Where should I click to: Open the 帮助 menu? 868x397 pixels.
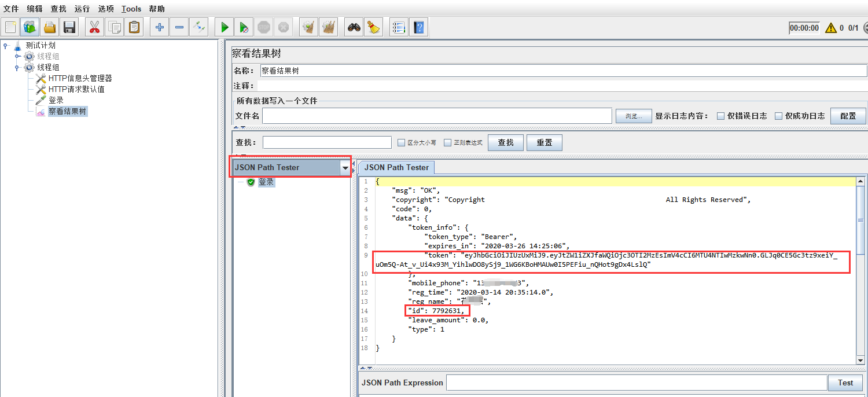coord(156,9)
